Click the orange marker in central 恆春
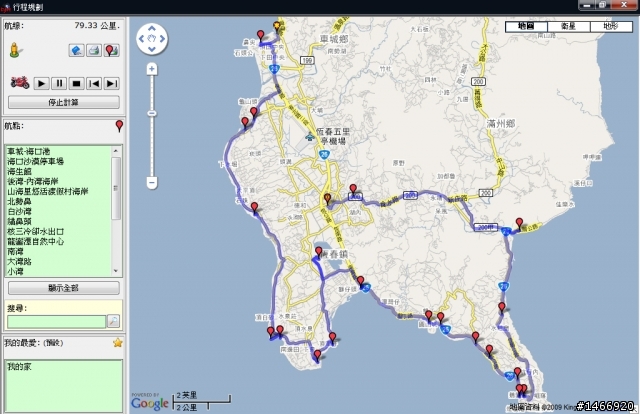The image size is (640, 414). [327, 199]
